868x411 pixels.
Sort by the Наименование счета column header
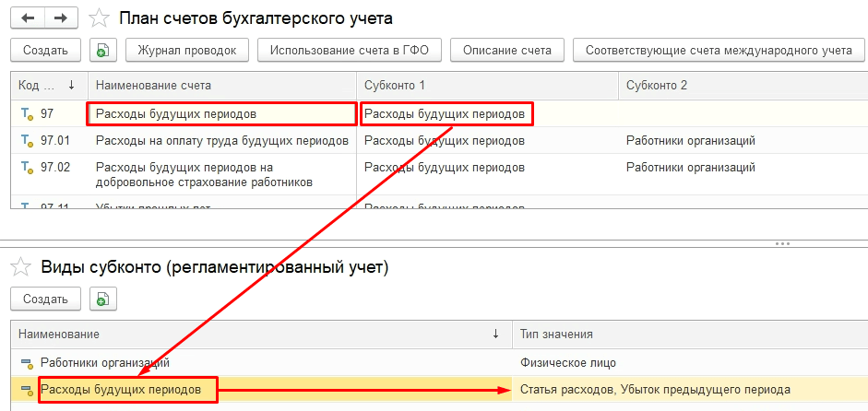point(221,85)
